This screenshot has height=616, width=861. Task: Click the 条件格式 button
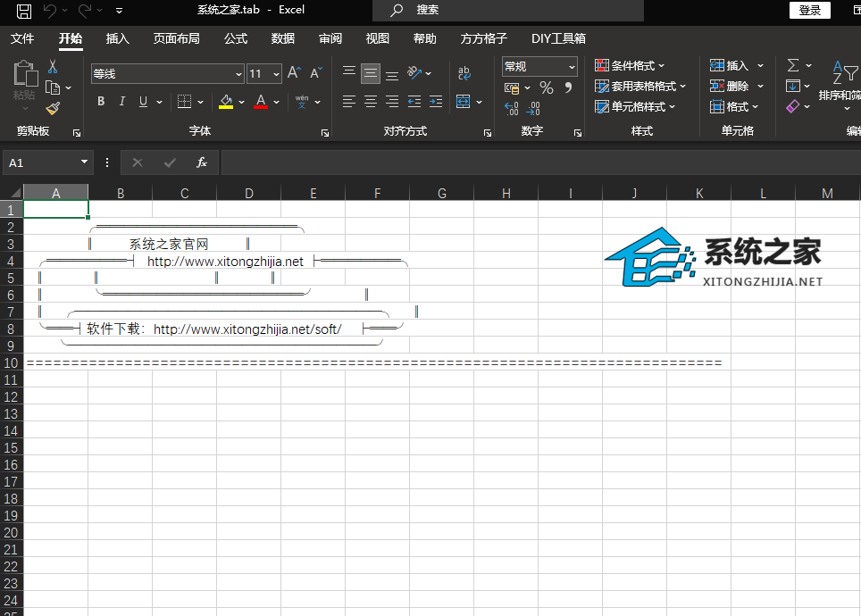pyautogui.click(x=631, y=66)
